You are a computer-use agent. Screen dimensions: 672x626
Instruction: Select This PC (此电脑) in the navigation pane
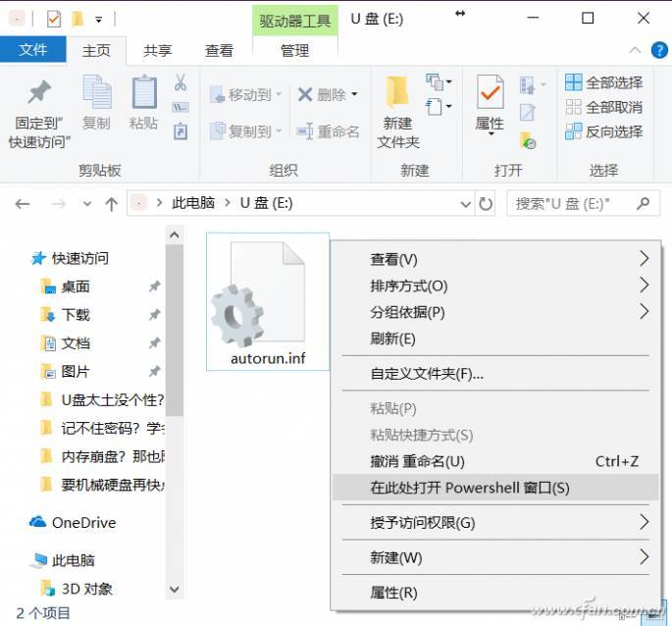[63, 560]
